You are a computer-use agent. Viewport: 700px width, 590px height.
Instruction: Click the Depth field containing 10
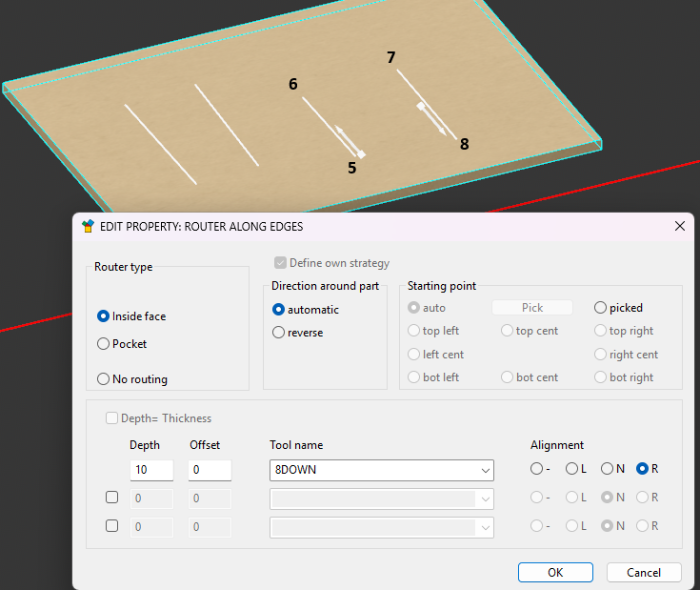coord(151,470)
